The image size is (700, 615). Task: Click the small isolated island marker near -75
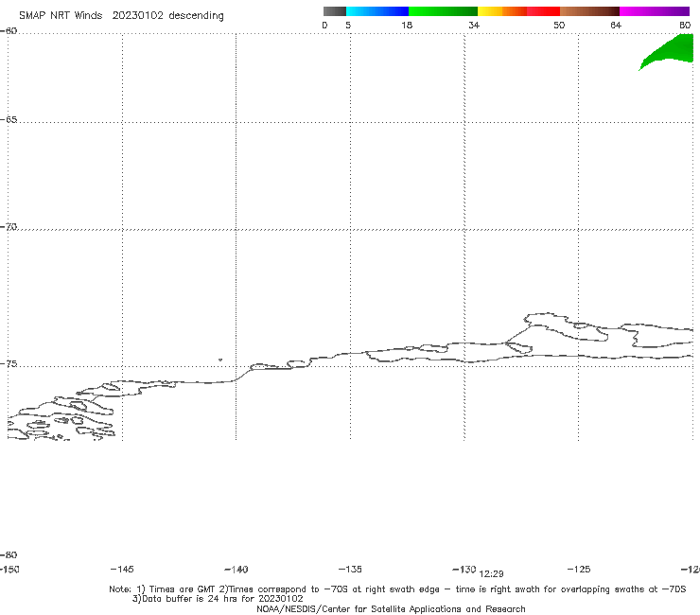[220, 360]
